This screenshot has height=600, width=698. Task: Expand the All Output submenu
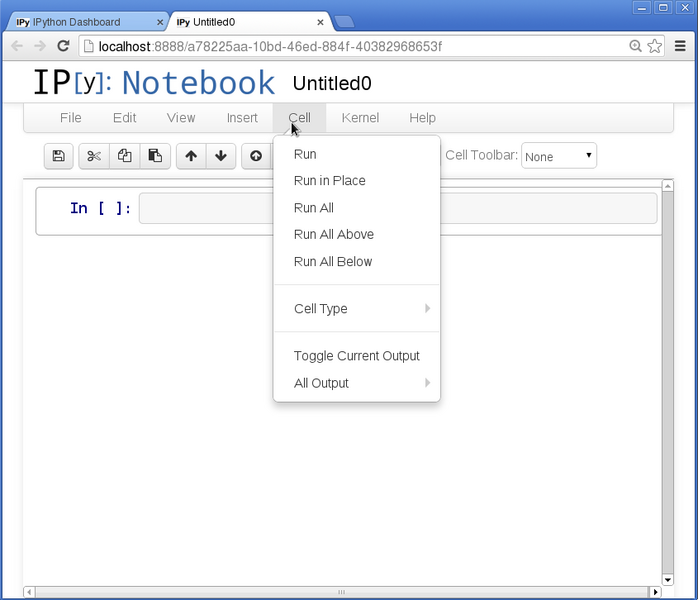(x=357, y=383)
